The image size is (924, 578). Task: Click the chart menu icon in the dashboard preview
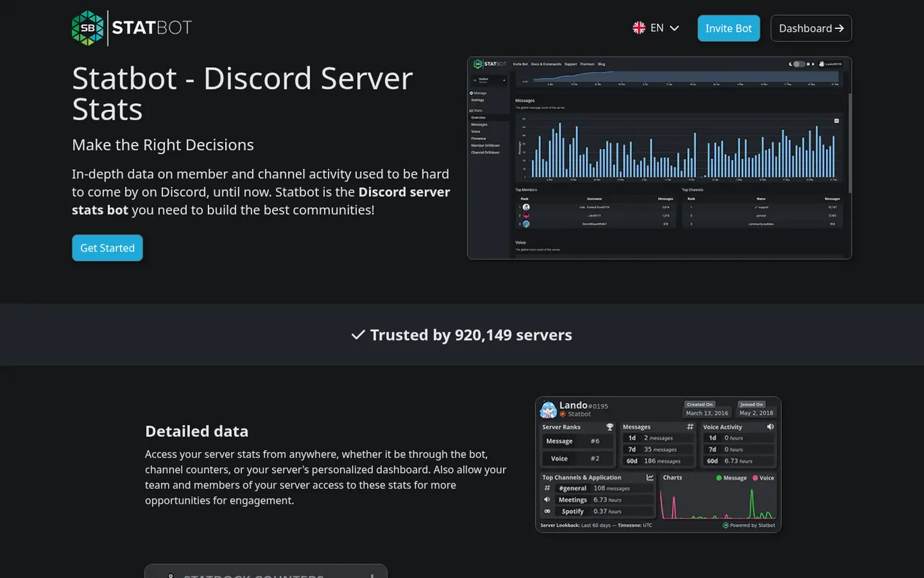point(837,121)
